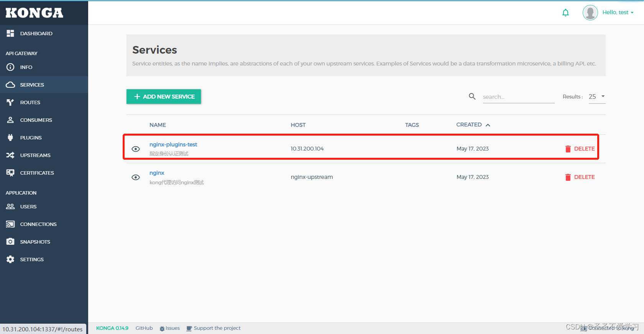This screenshot has height=334, width=644.
Task: Click the KONGA logo
Action: (x=34, y=13)
